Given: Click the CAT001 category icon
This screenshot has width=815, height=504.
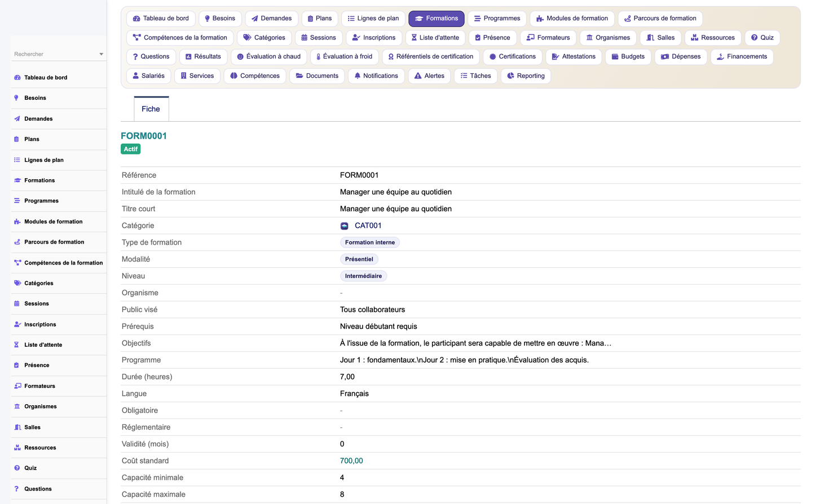Looking at the screenshot, I should [344, 226].
